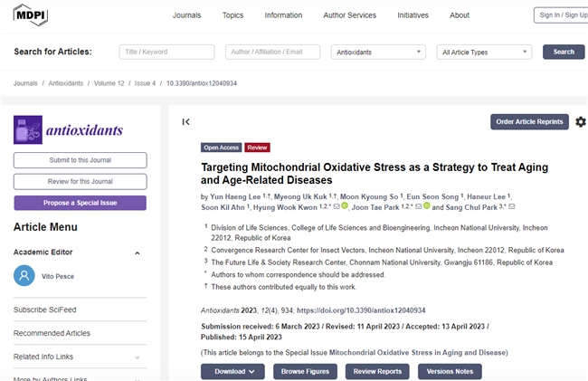Open the Author Services menu
The image size is (588, 381).
[348, 15]
